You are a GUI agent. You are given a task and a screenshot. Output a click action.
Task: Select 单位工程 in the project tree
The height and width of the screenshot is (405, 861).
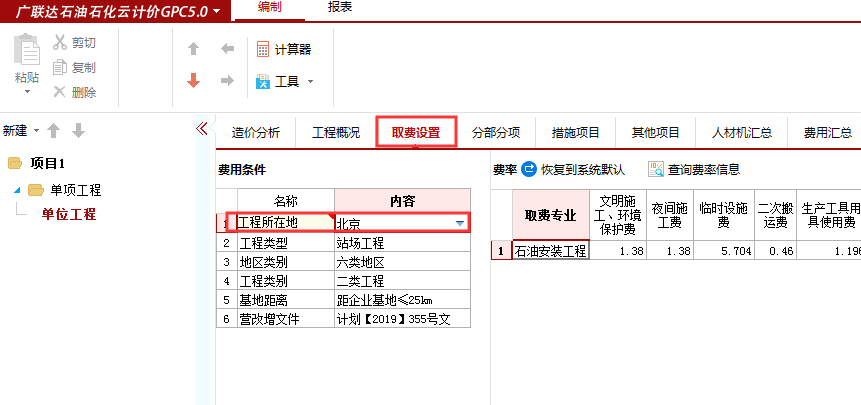68,214
